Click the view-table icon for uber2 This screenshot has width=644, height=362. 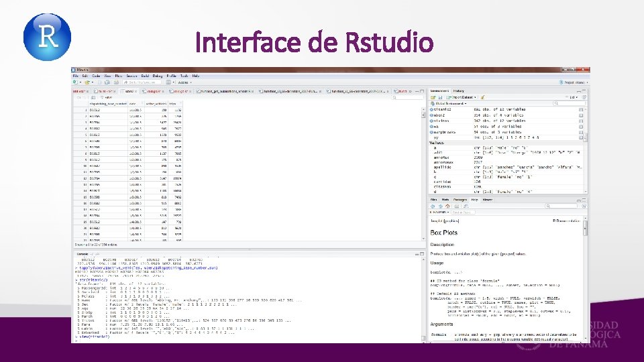coord(581,115)
